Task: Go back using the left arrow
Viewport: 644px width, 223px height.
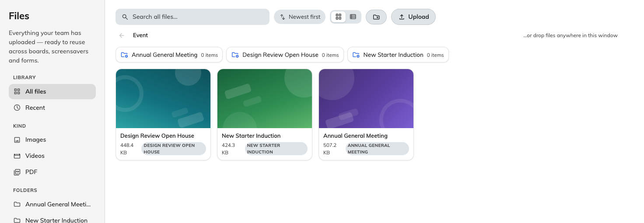Action: pyautogui.click(x=122, y=35)
